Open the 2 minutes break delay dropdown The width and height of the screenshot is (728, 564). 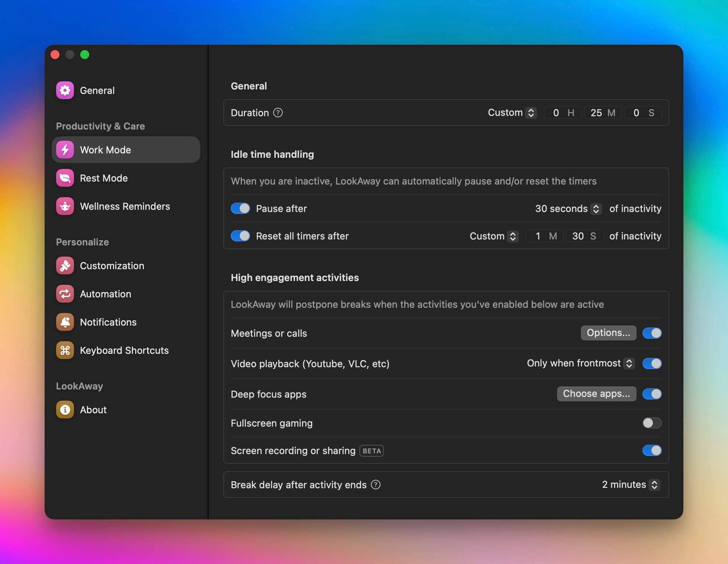[631, 485]
